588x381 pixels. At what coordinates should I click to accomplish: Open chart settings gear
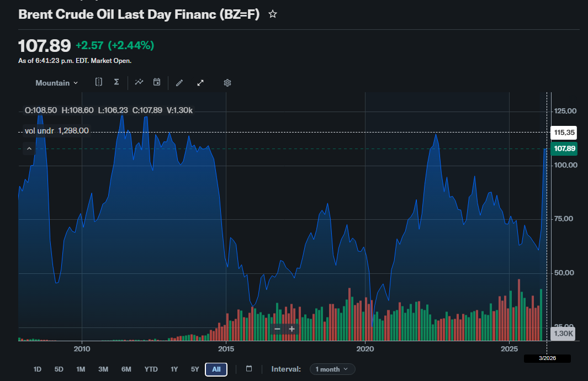pos(227,83)
